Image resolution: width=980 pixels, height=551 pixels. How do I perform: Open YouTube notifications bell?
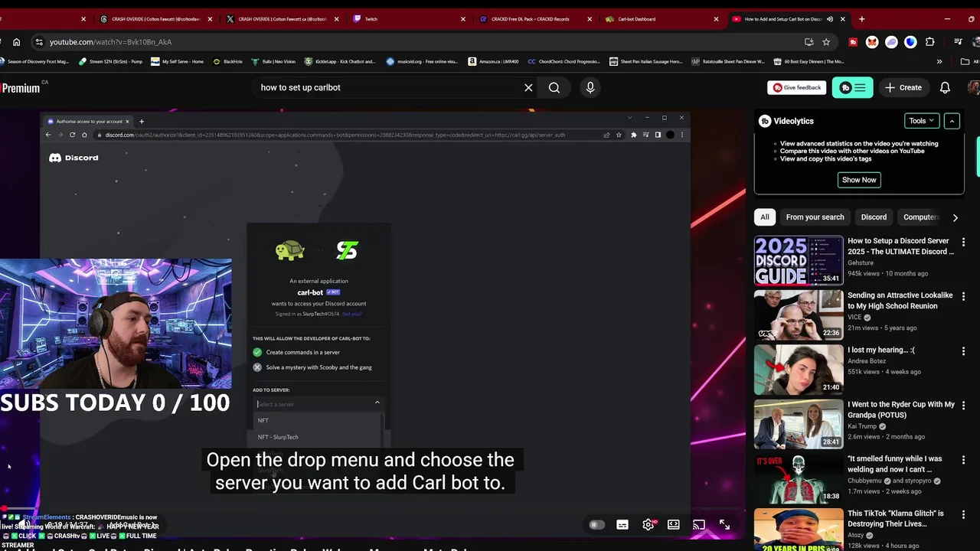945,87
